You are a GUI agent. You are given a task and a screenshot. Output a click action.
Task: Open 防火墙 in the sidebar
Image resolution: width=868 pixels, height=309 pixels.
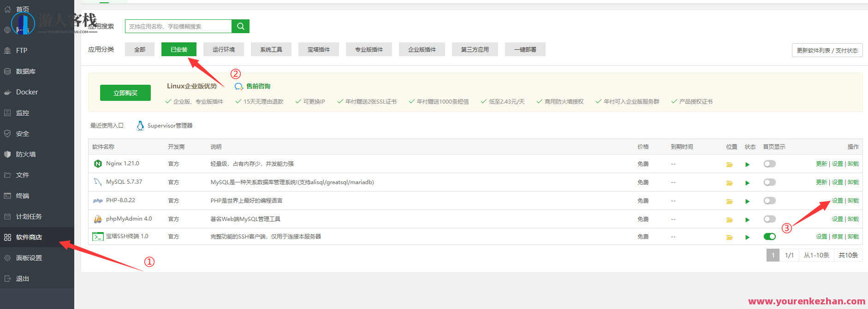click(37, 154)
